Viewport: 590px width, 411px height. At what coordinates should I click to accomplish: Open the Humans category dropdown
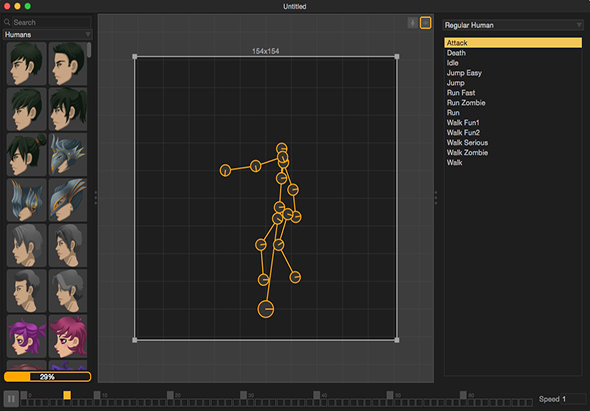(47, 35)
